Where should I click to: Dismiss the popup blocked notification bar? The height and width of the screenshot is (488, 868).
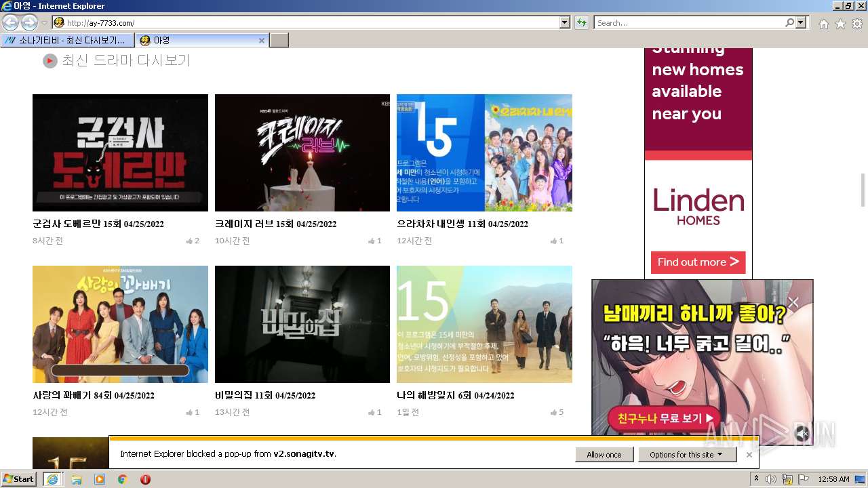pyautogui.click(x=749, y=455)
